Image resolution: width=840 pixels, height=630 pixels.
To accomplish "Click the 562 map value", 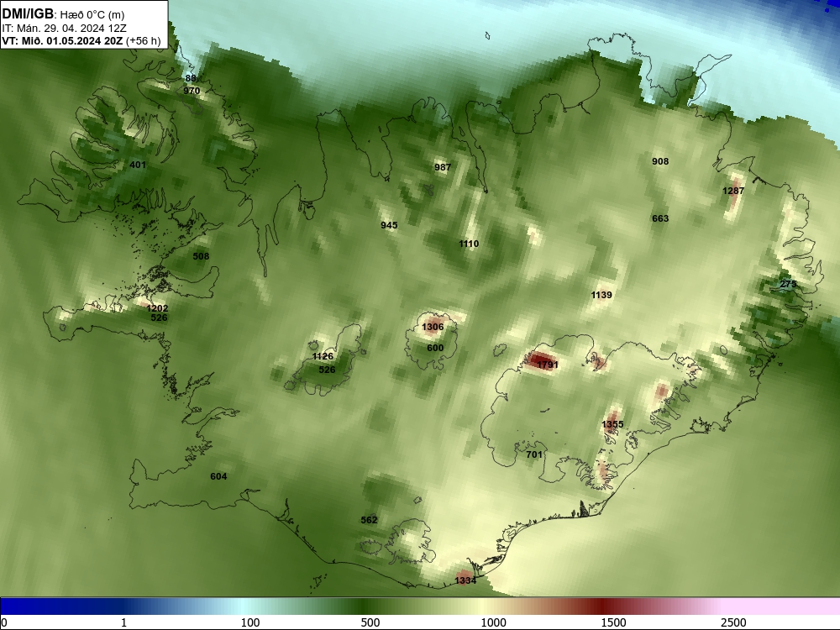I will [369, 520].
